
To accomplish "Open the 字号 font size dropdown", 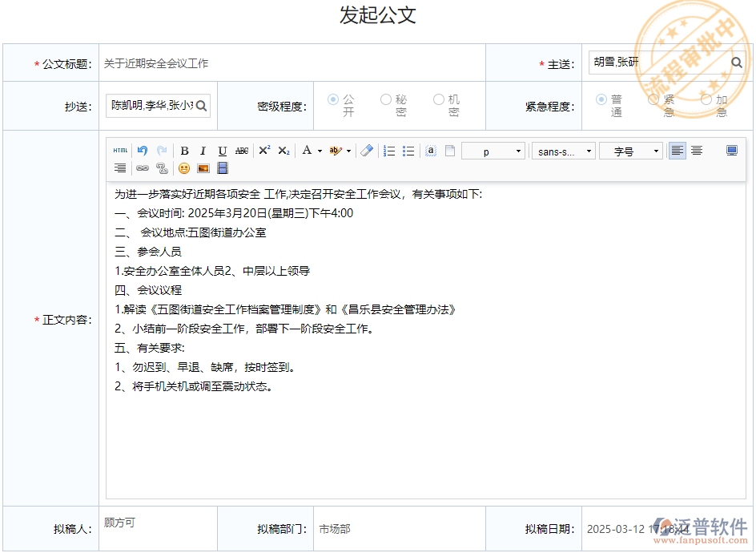I will (629, 151).
